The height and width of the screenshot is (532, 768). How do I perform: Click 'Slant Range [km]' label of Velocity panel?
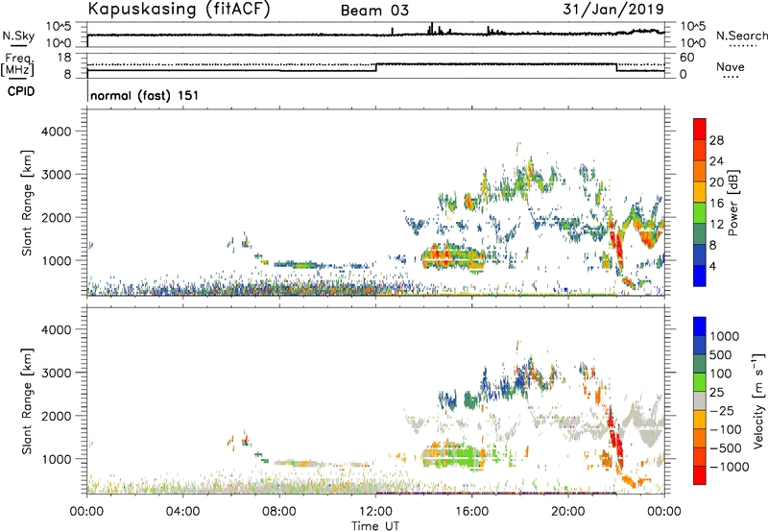coord(27,401)
